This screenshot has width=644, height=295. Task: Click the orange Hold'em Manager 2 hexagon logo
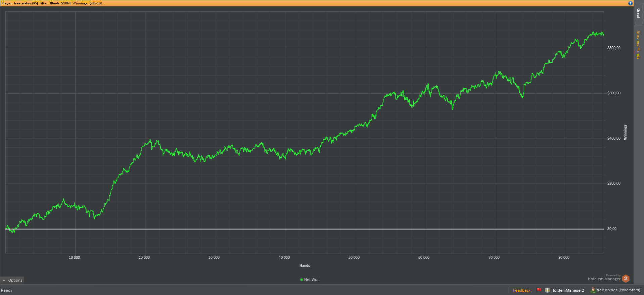[x=626, y=278]
